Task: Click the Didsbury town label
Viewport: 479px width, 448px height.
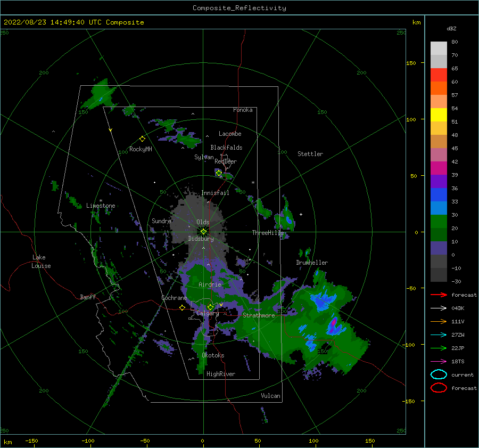Action: pos(201,239)
